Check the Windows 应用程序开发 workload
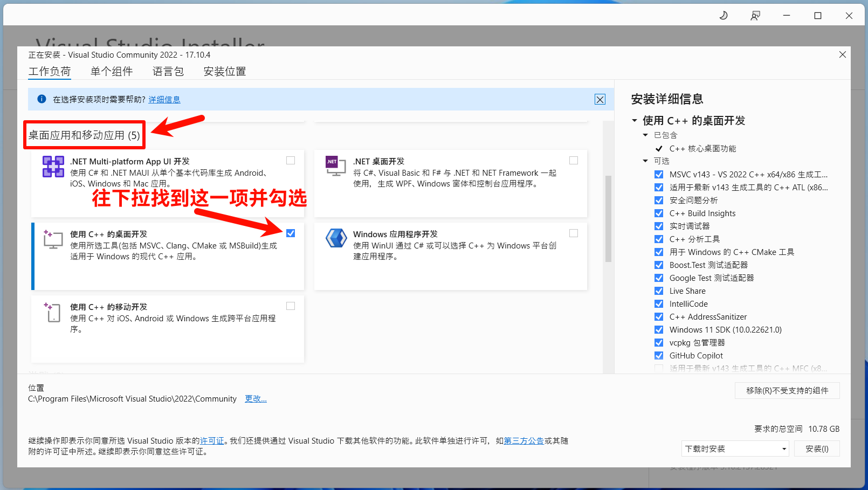Screen dimensions: 868x490 coord(574,233)
